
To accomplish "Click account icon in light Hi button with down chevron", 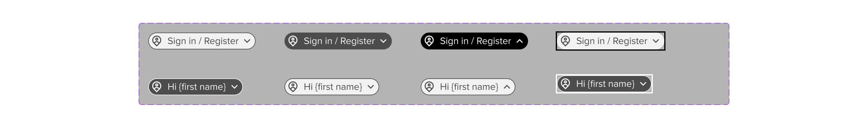I will click(293, 87).
